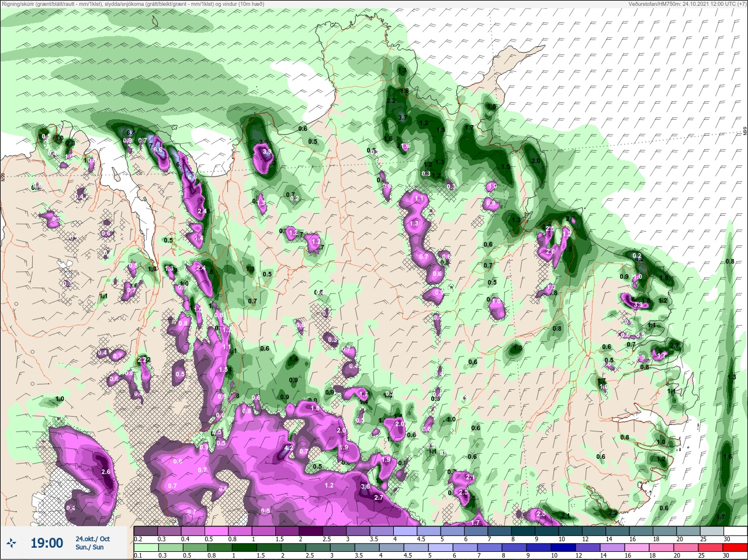748x560 pixels.
Task: Click the '0.1' label on the rain scale
Action: pyautogui.click(x=138, y=556)
